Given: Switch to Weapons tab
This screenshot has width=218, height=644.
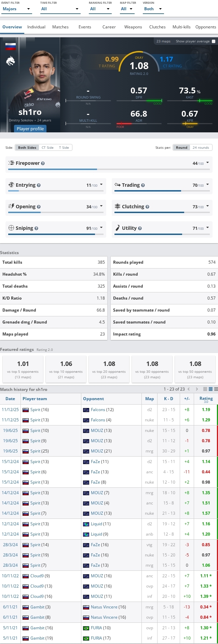Looking at the screenshot, I should (x=133, y=27).
